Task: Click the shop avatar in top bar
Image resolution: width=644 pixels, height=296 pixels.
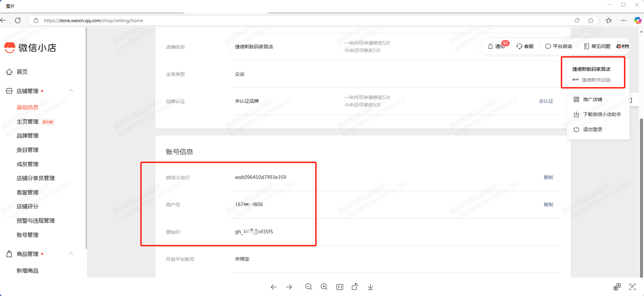Action: (x=623, y=46)
